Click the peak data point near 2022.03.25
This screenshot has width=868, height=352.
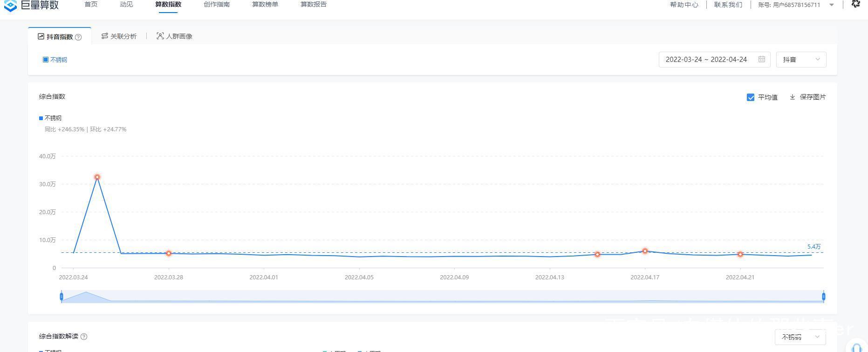(x=97, y=177)
